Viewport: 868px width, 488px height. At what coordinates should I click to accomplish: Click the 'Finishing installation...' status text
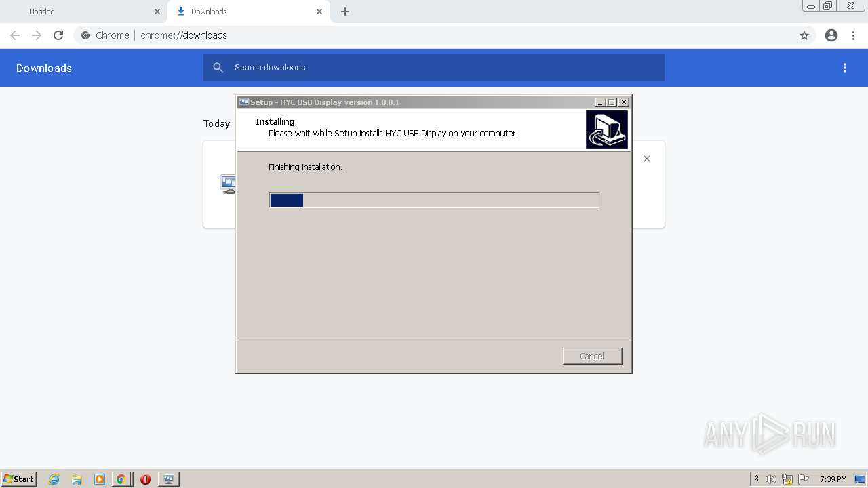point(308,167)
